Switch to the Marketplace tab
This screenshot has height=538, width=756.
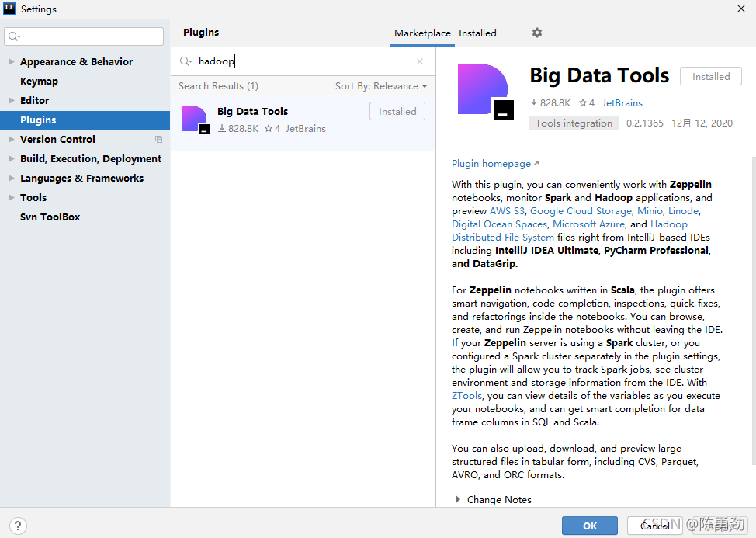[422, 33]
